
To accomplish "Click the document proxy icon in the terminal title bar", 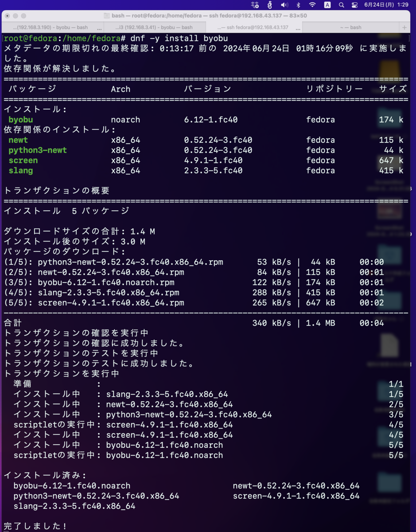I will coord(106,15).
